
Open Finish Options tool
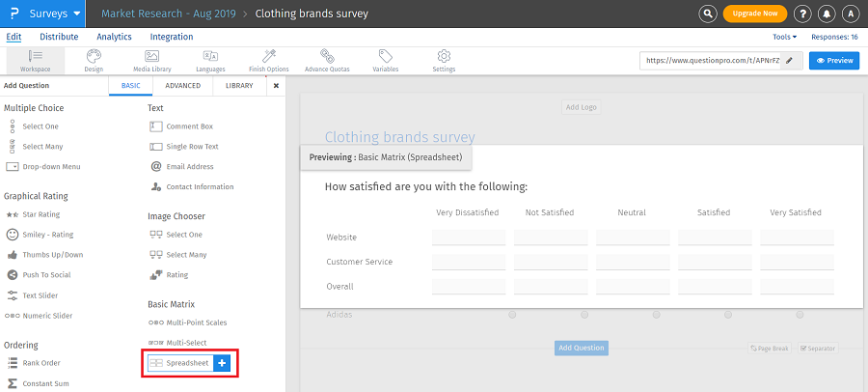[x=268, y=60]
